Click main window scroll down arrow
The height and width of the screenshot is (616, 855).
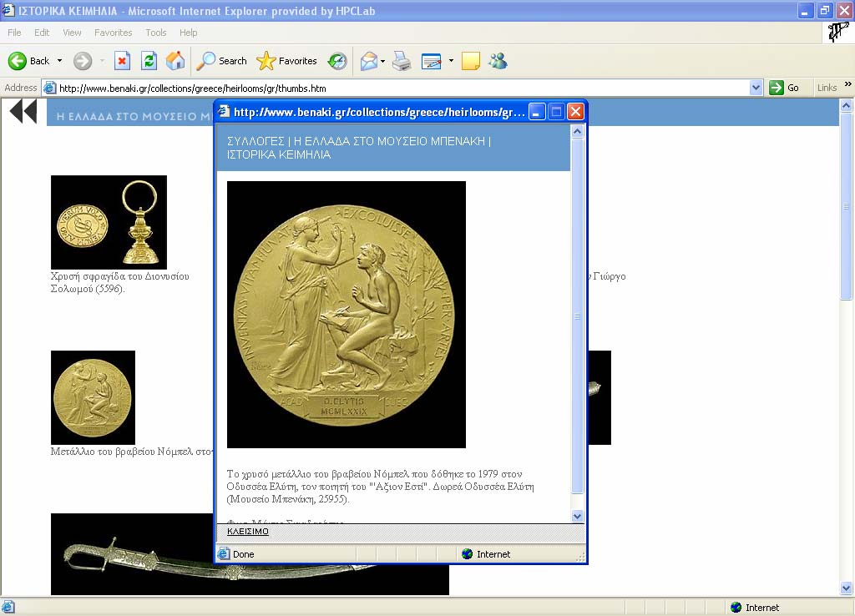[x=847, y=588]
